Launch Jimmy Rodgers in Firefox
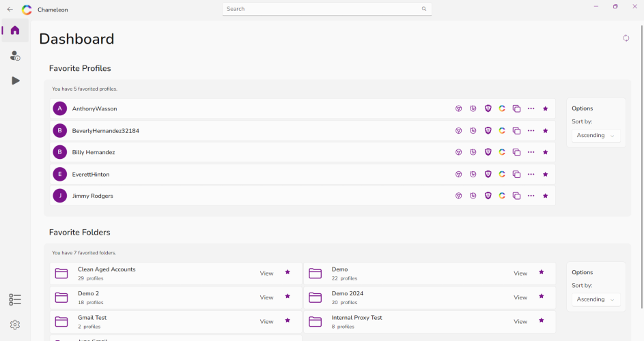Screen dimensions: 644x341 point(473,196)
